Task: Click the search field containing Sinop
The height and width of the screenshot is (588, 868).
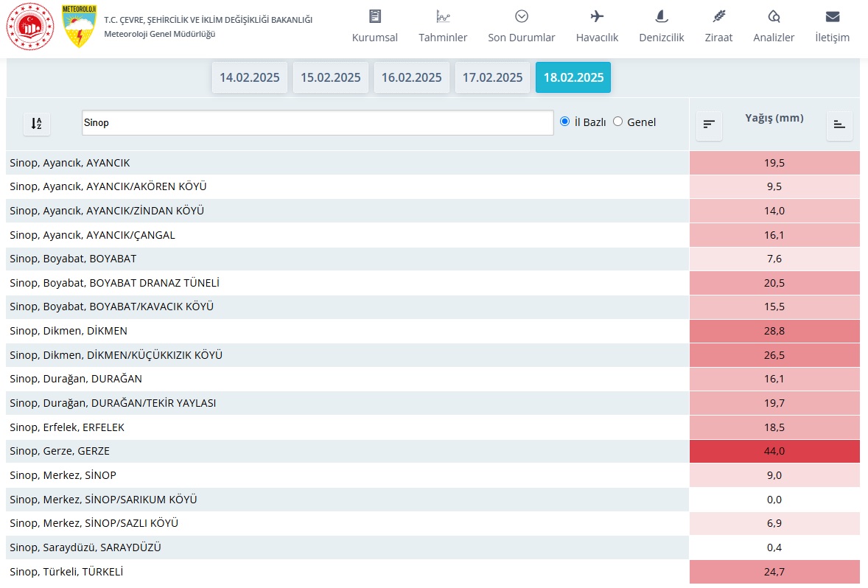Action: coord(317,123)
